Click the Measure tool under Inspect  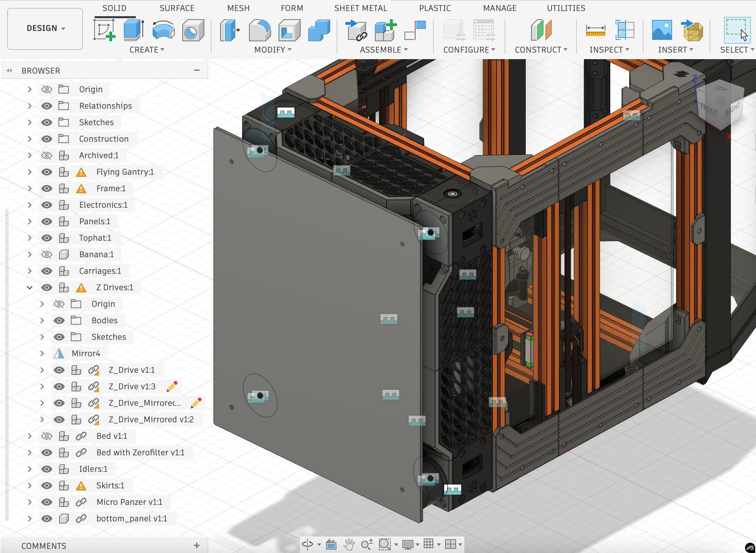(x=595, y=30)
